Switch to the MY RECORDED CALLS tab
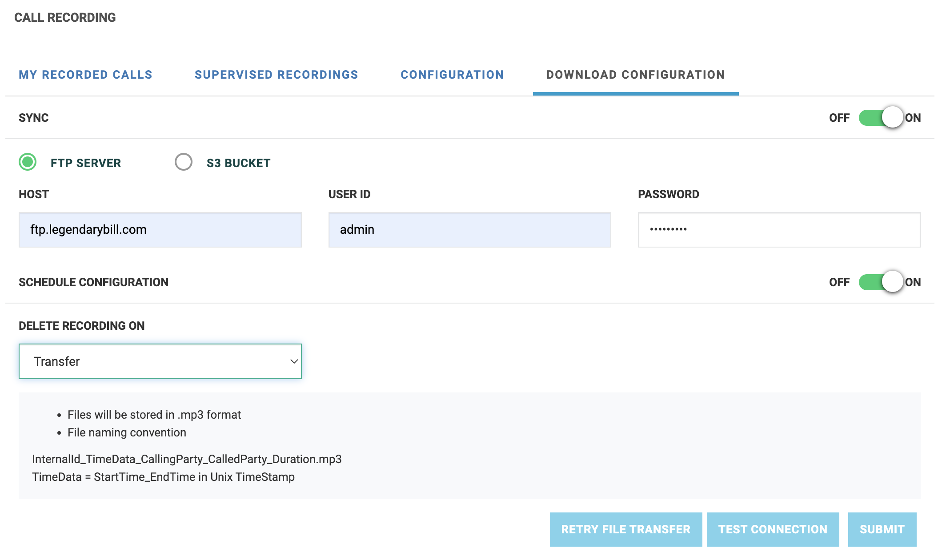 [86, 74]
